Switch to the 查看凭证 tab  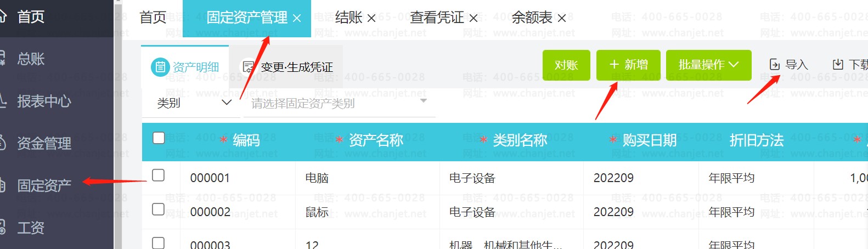[437, 18]
